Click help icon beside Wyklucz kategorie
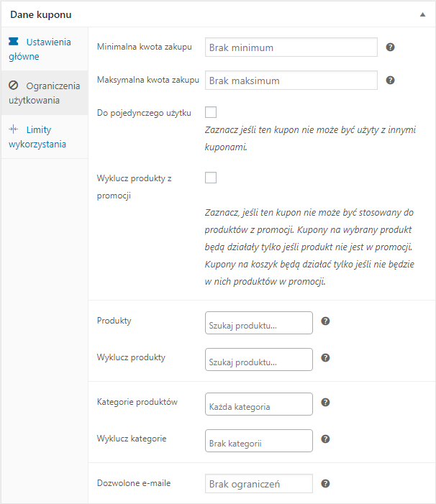436x504 pixels. pyautogui.click(x=325, y=439)
